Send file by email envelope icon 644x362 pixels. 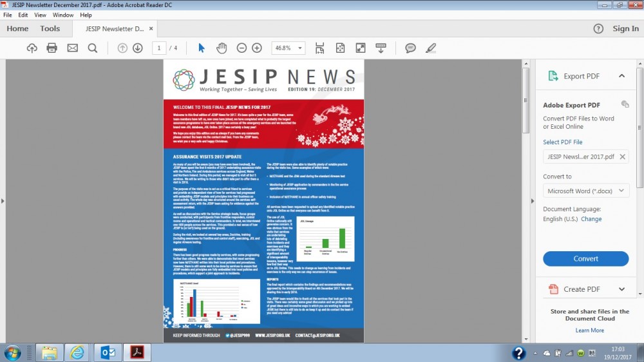(x=72, y=48)
